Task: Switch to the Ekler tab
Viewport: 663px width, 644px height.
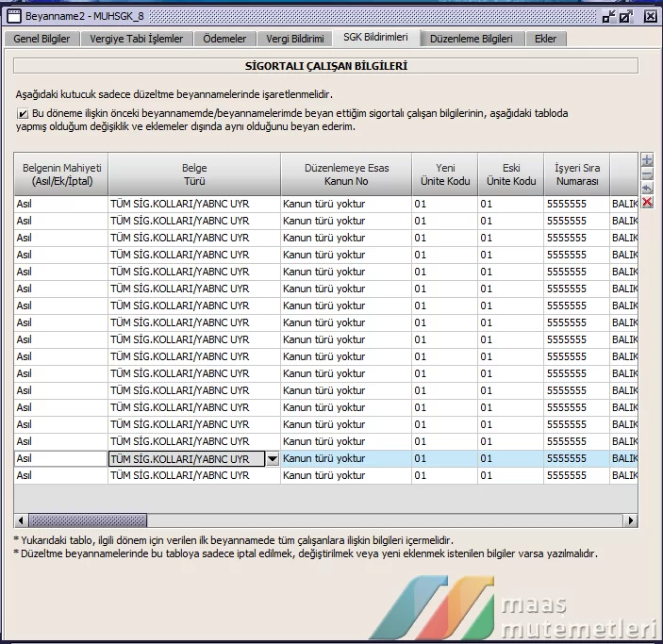Action: [x=545, y=39]
